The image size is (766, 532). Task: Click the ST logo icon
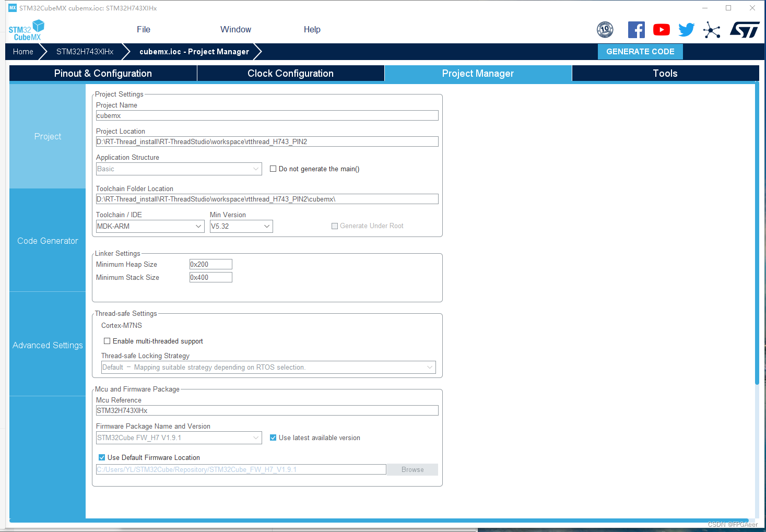coord(745,30)
